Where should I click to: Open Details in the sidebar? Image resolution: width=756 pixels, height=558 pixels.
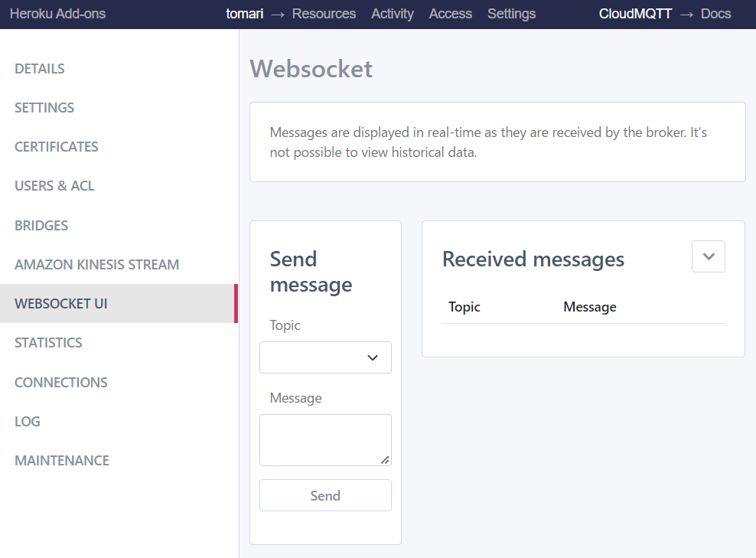40,69
